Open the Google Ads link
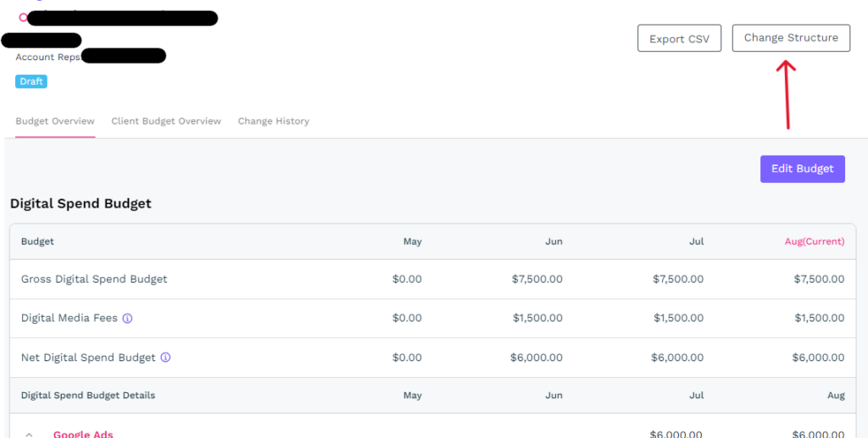The height and width of the screenshot is (438, 868). [83, 434]
